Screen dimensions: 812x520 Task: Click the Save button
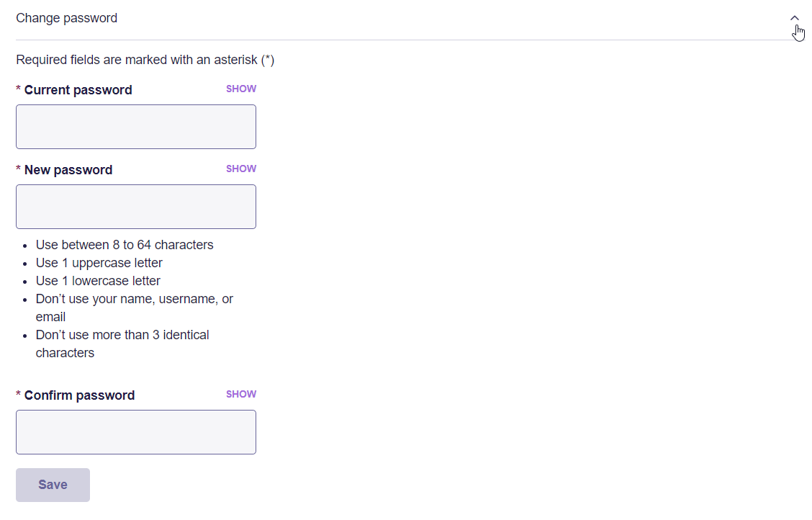(53, 485)
